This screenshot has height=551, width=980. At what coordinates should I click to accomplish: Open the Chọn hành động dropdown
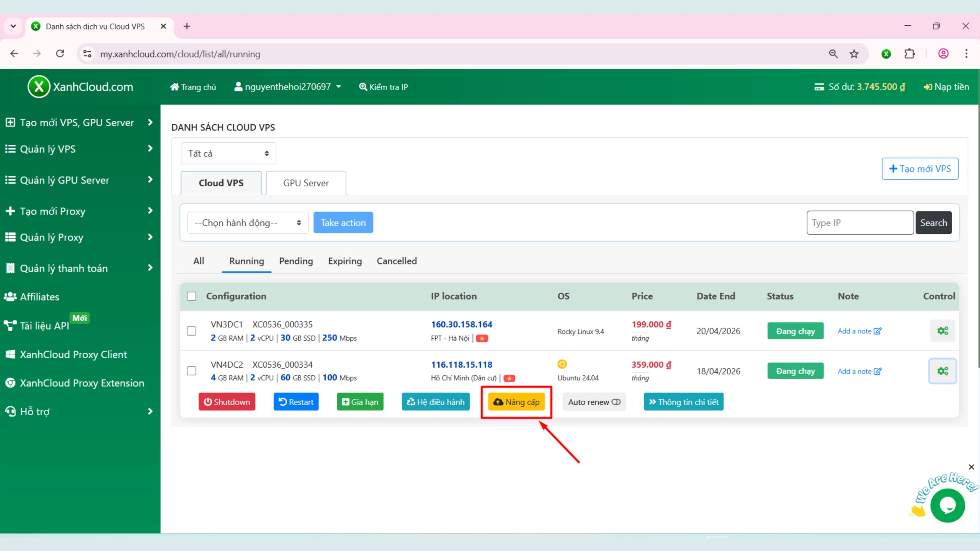coord(248,223)
